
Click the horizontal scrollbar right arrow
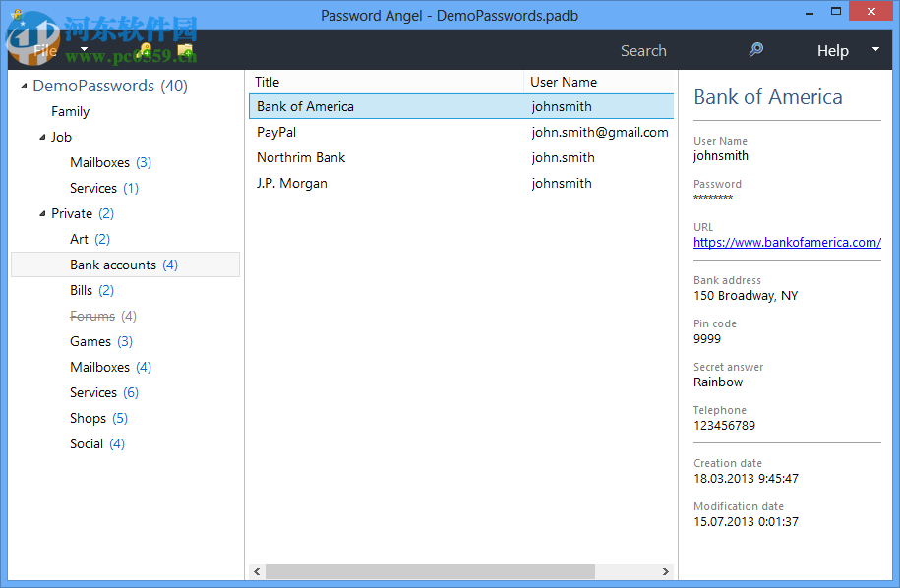click(665, 571)
